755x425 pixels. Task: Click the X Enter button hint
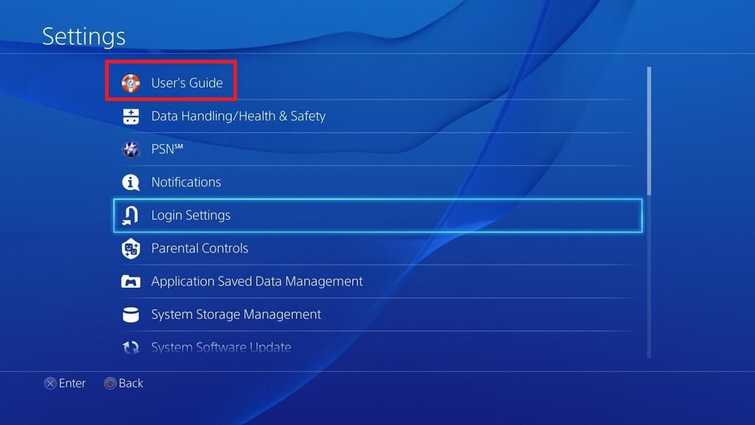tap(65, 383)
